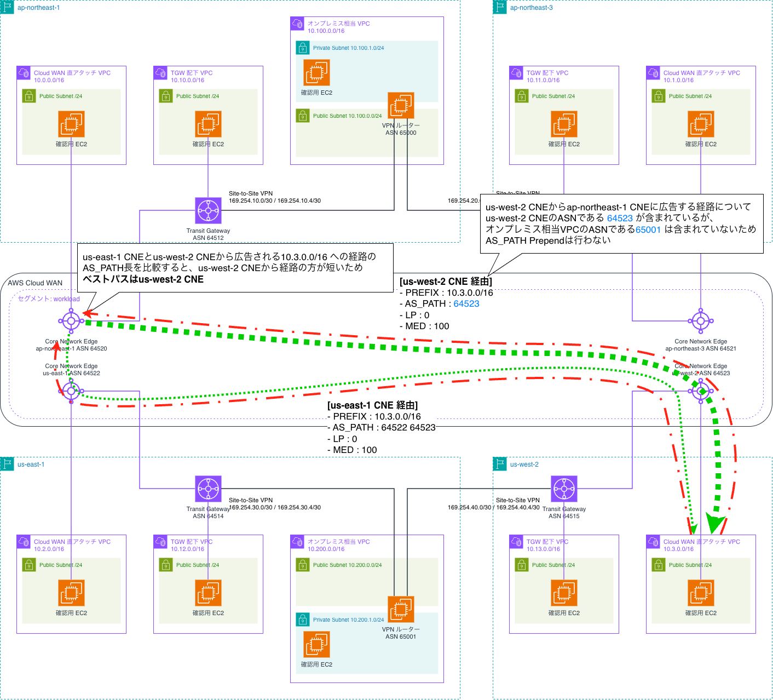Click the VPN router ASN 65001 icon
This screenshot has width=773, height=700.
(401, 609)
